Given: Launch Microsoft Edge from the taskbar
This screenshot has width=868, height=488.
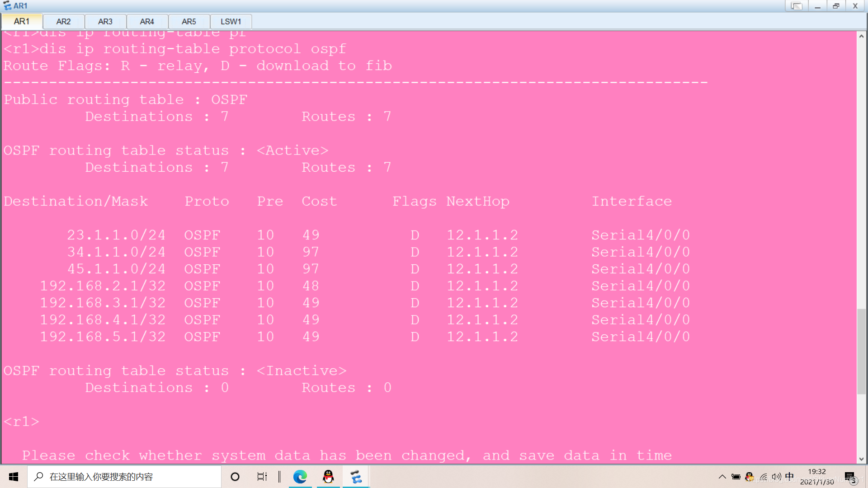Looking at the screenshot, I should click(x=300, y=477).
